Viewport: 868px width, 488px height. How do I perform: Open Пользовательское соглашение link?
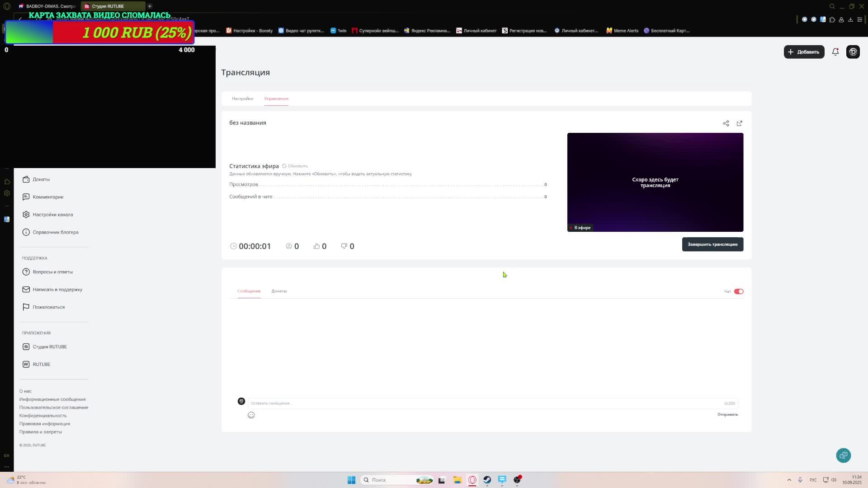[53, 408]
